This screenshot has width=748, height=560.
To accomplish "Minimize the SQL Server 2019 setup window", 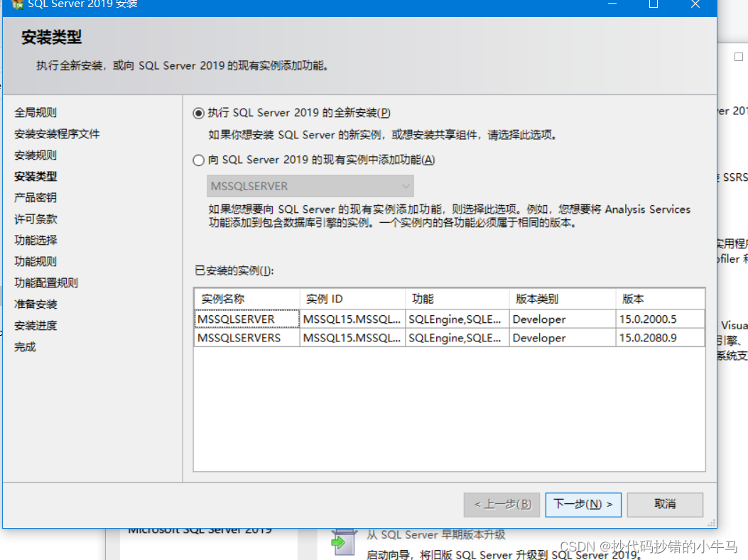I will click(612, 4).
